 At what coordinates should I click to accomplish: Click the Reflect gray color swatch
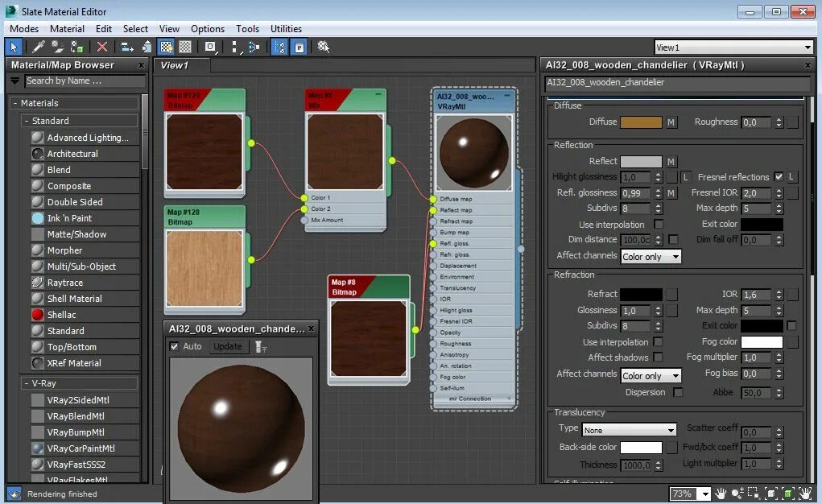[x=641, y=162]
